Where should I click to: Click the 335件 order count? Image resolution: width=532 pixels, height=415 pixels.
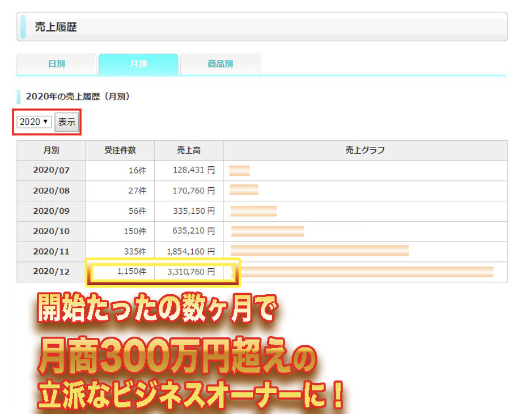tap(135, 252)
